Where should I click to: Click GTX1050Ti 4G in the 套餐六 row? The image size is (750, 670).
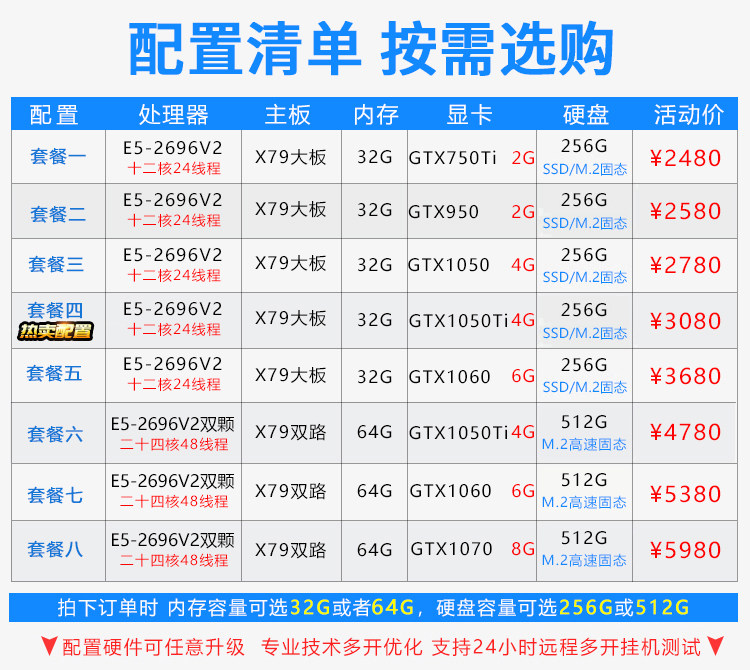coord(472,432)
